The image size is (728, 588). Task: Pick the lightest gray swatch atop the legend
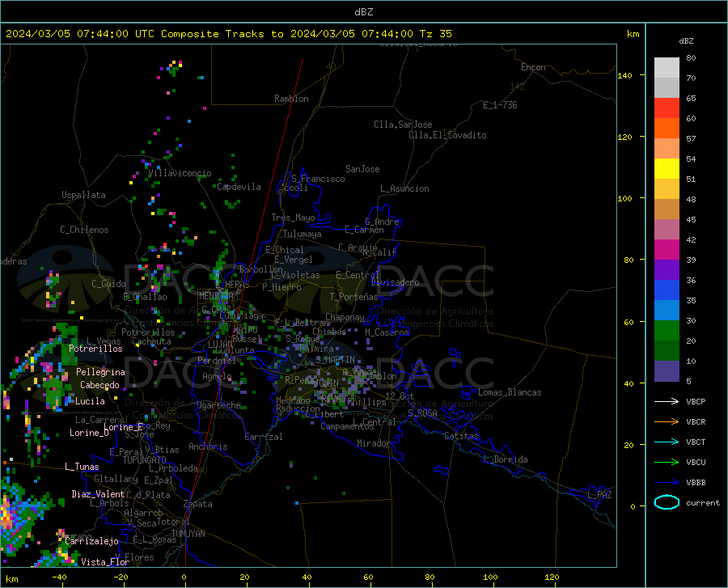click(x=667, y=68)
